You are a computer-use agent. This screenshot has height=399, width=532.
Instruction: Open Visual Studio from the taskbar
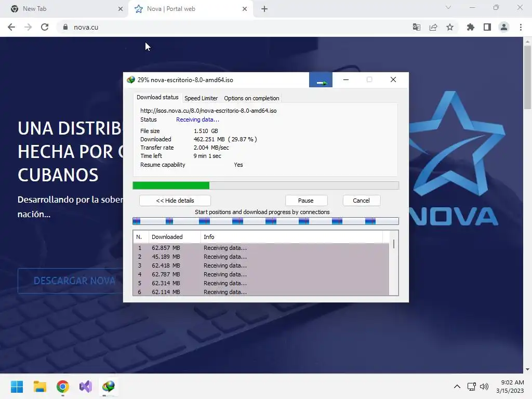[86, 387]
